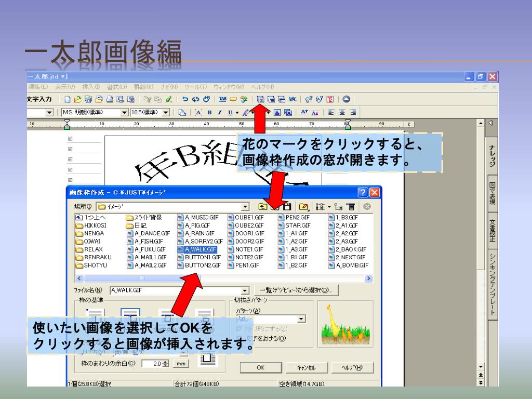Click the decrease font size icon

point(315,112)
